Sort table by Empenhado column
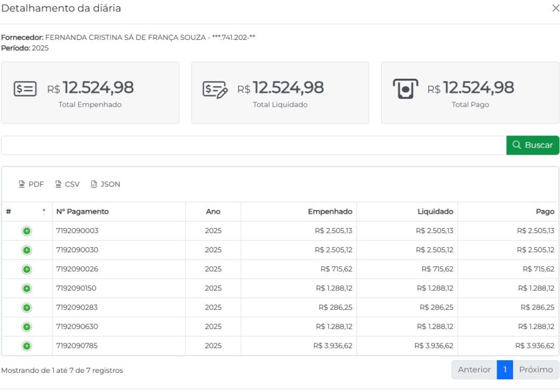This screenshot has width=560, height=392. (x=330, y=212)
